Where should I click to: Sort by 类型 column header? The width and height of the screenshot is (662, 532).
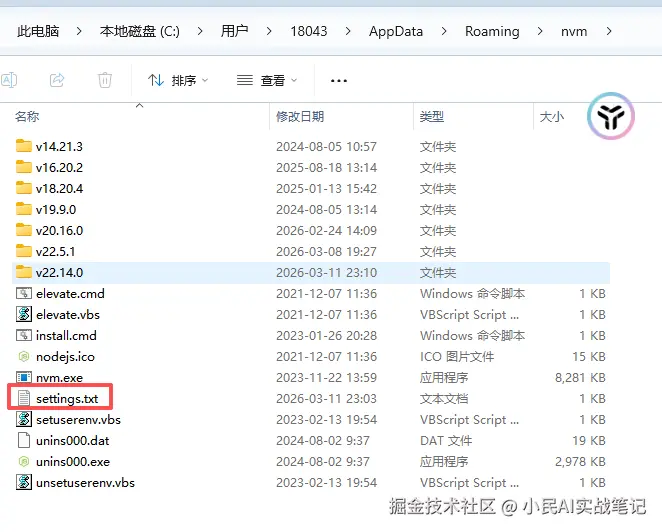click(x=431, y=116)
